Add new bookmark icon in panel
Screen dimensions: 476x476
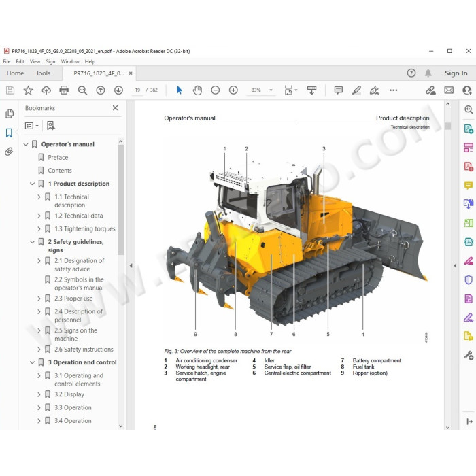(51, 125)
